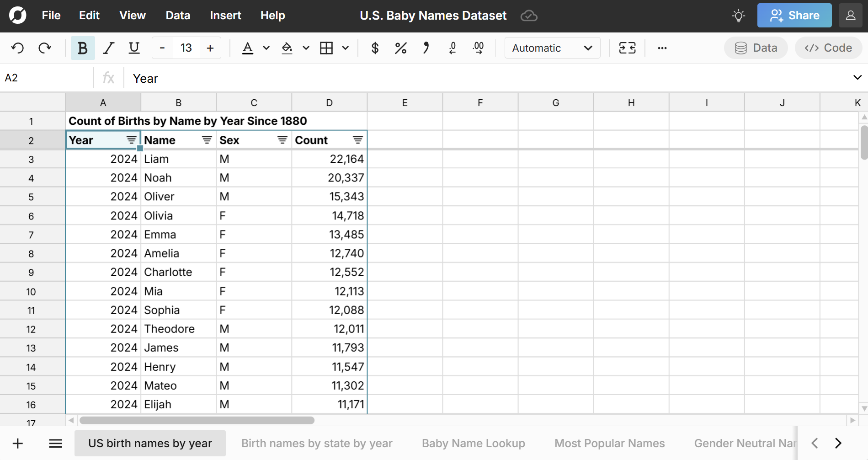Open sharing with the Share button
The width and height of the screenshot is (868, 460).
point(794,15)
